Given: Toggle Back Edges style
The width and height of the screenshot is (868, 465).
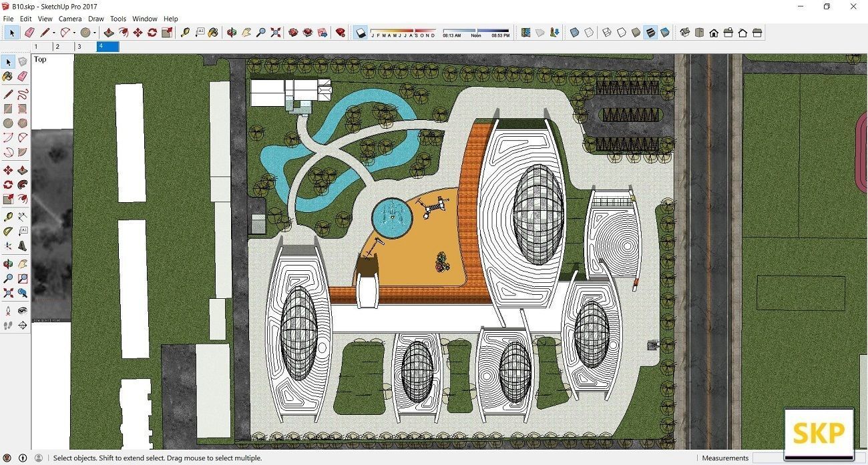Looking at the screenshot, I should tap(590, 32).
